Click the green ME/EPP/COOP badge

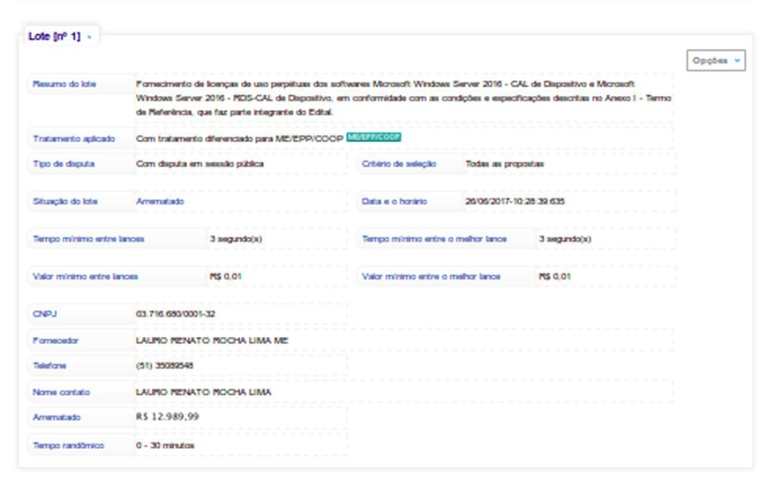tap(373, 137)
